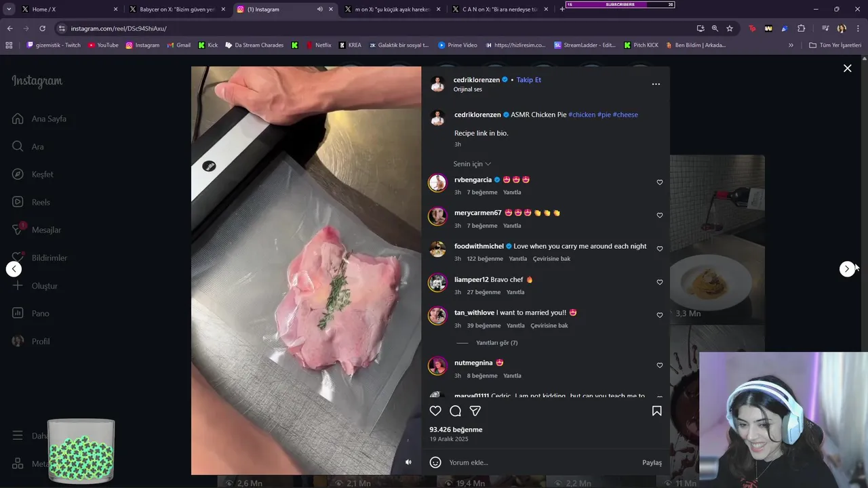Open the comment bubble icon under the comments
The height and width of the screenshot is (488, 868).
[x=456, y=411]
